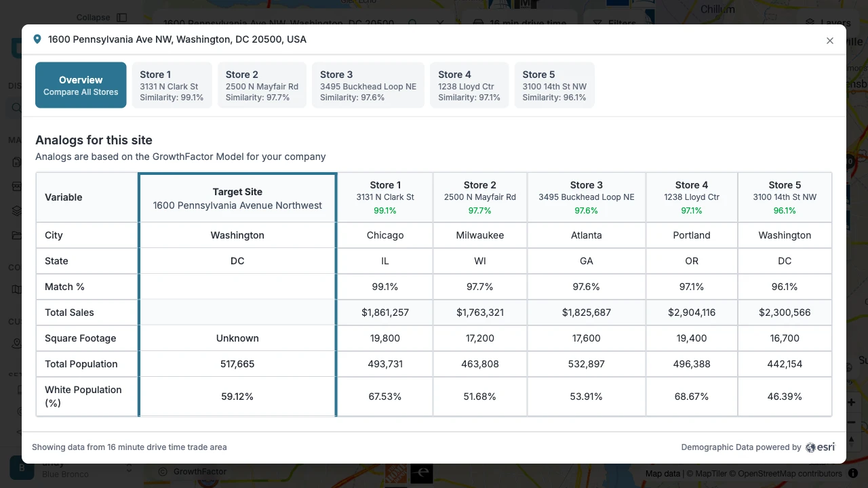Click inside the address search field

(285, 23)
